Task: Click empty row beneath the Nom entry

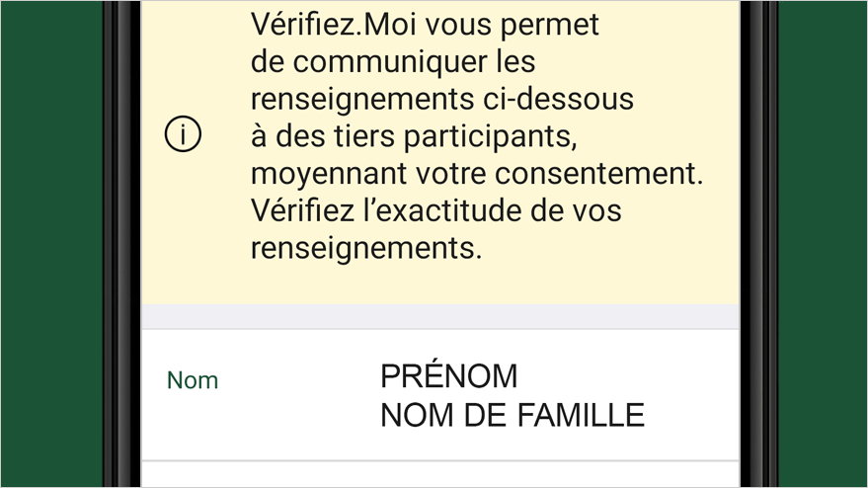Action: (440, 475)
